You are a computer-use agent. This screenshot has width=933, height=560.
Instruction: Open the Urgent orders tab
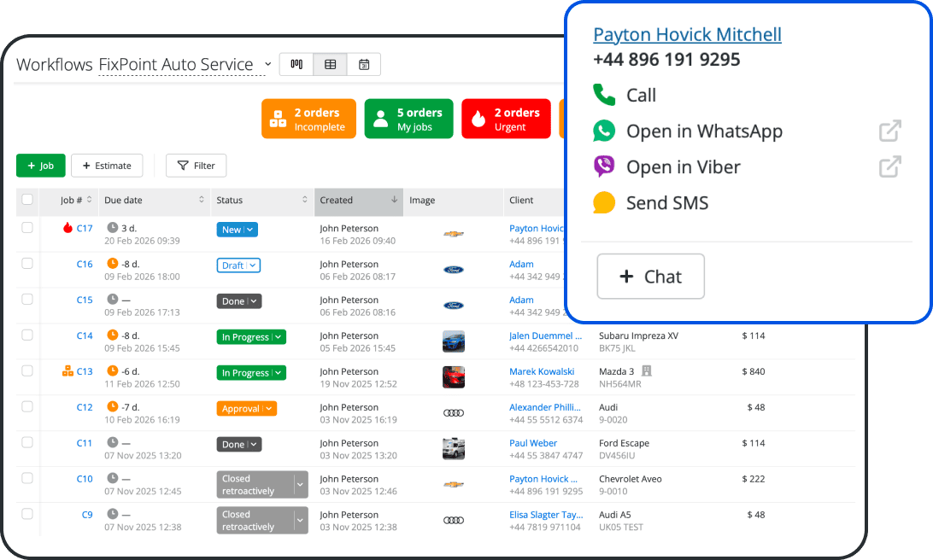coord(506,119)
